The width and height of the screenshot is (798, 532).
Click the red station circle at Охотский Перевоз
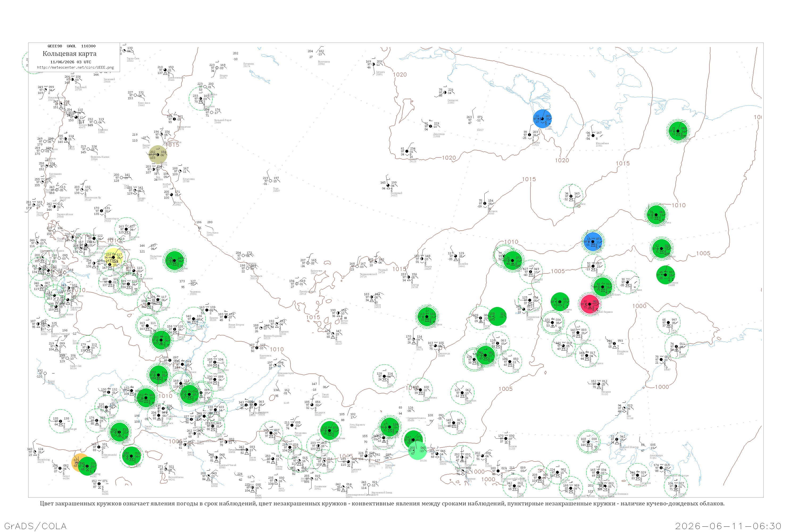pos(590,304)
